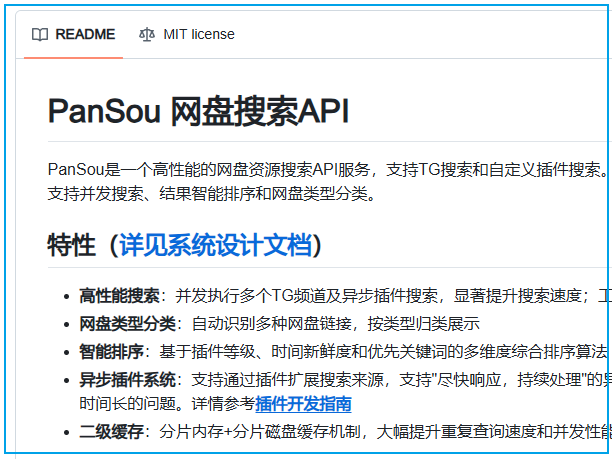This screenshot has height=459, width=612.
Task: Click the 特性 section heading text
Action: [71, 245]
